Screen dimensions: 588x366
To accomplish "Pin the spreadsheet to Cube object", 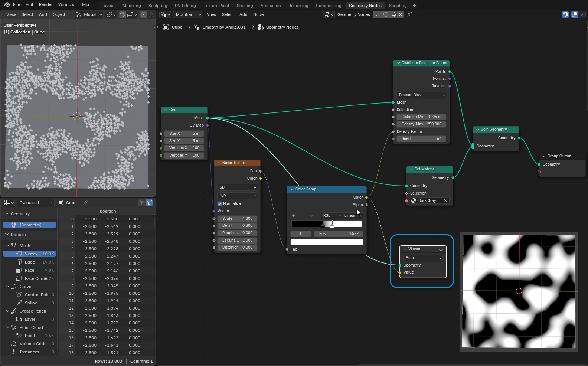I will click(x=85, y=203).
